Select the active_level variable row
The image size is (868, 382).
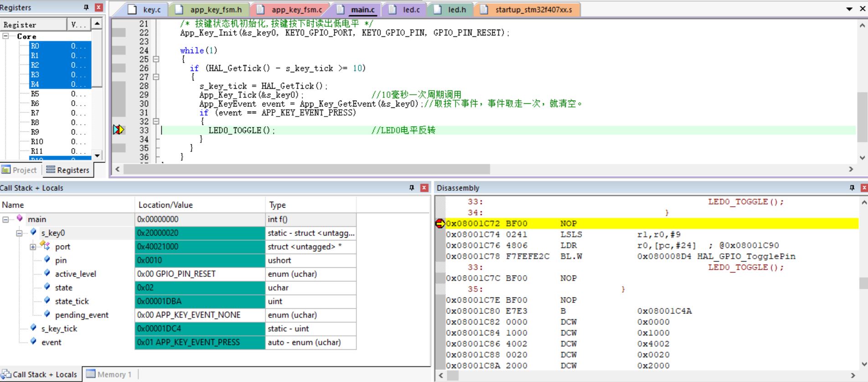click(x=178, y=274)
